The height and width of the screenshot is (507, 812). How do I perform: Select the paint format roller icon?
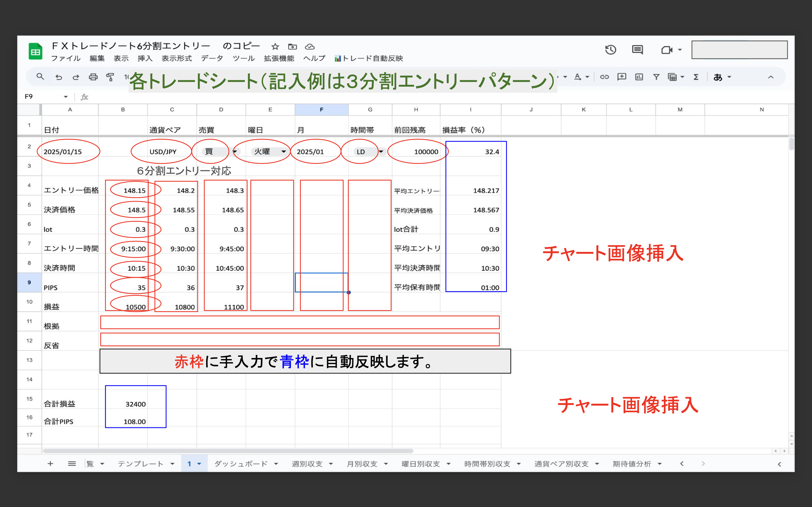(x=110, y=77)
